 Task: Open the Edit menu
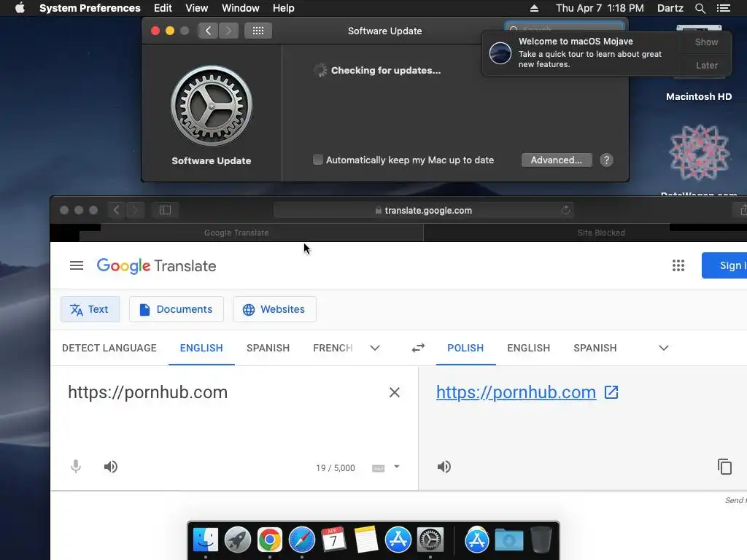(163, 8)
